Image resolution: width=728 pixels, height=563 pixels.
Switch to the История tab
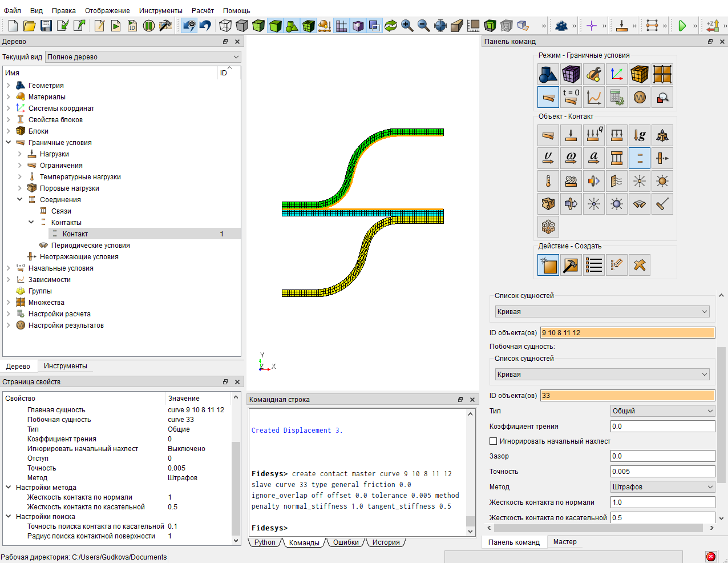[386, 542]
